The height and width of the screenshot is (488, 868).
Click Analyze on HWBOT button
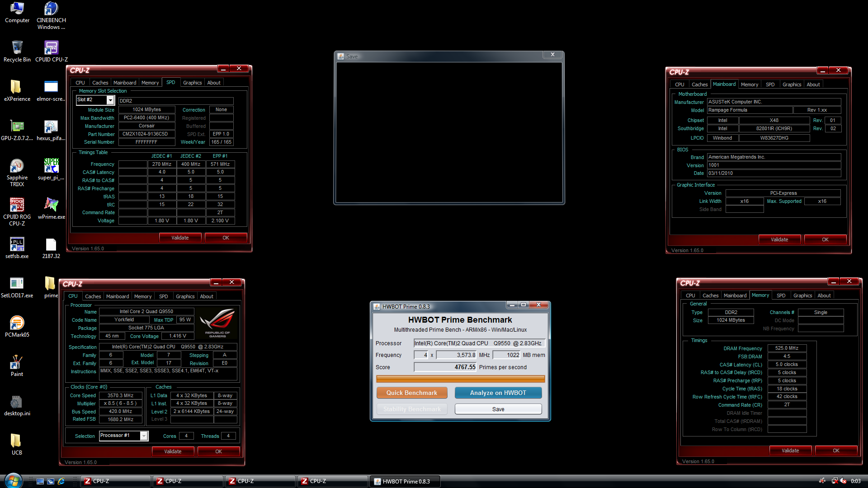pyautogui.click(x=498, y=393)
